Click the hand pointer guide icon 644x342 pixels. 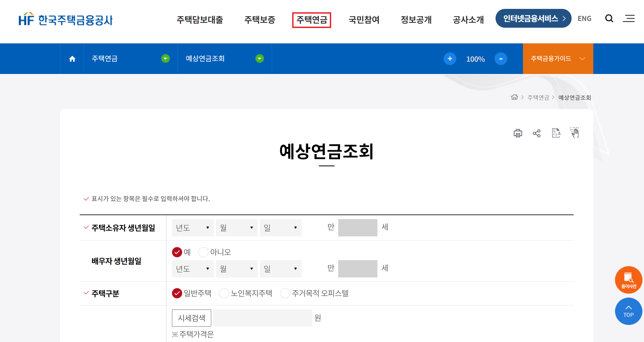click(x=575, y=133)
